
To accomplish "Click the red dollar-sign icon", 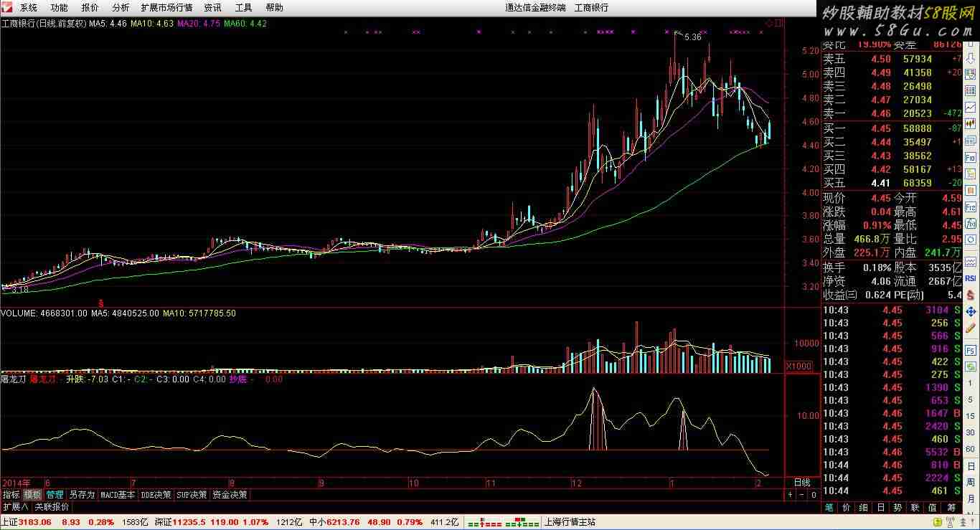I will tap(971, 295).
